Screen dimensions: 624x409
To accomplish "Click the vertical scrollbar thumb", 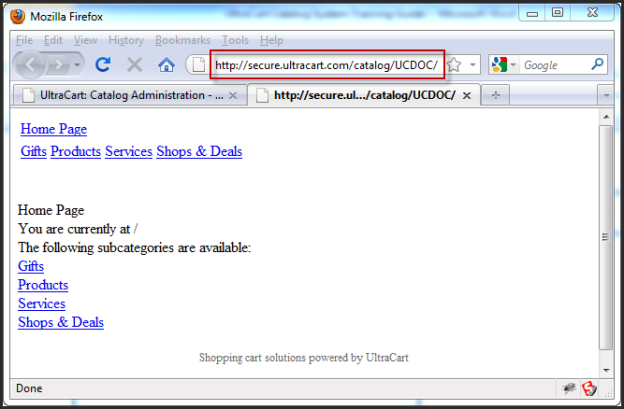I will coord(606,237).
